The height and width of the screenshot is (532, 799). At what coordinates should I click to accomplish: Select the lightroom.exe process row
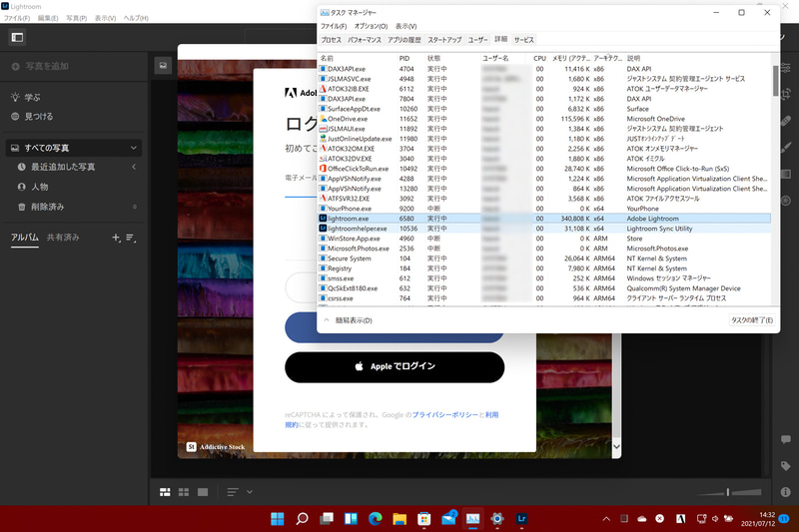544,219
